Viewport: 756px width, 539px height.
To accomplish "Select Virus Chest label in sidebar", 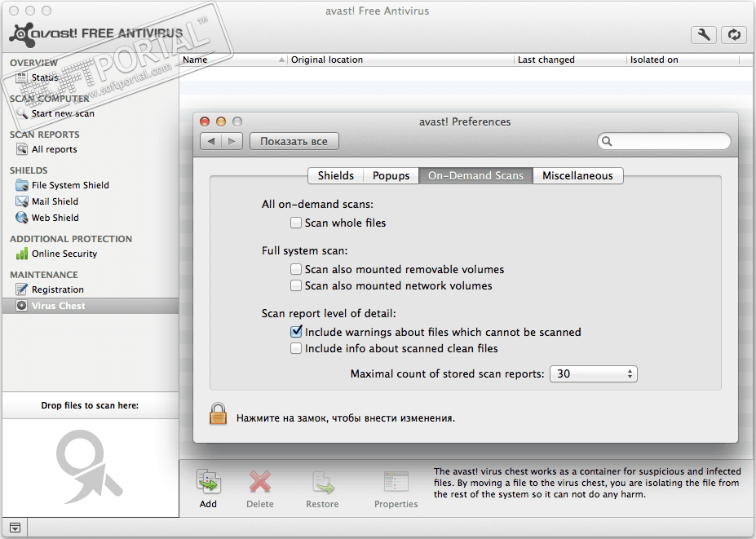I will [x=59, y=306].
